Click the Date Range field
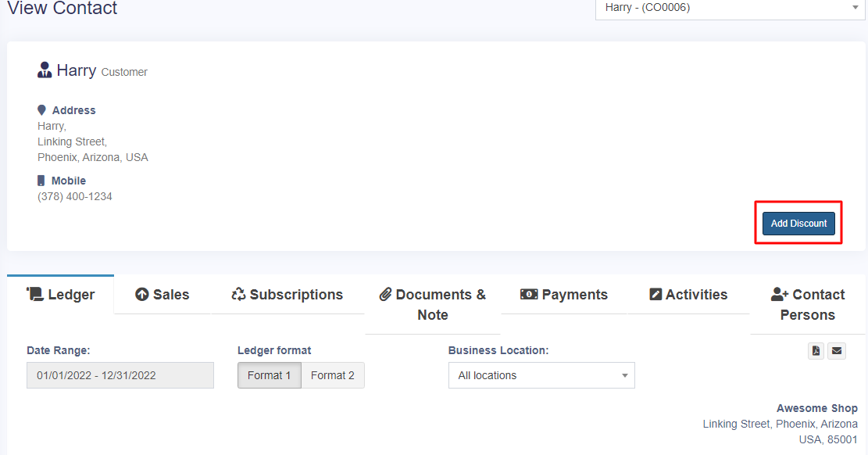868x455 pixels. pos(120,375)
